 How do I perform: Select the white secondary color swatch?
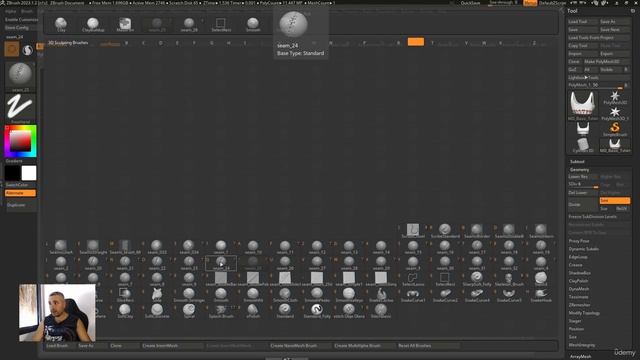[x=29, y=173]
